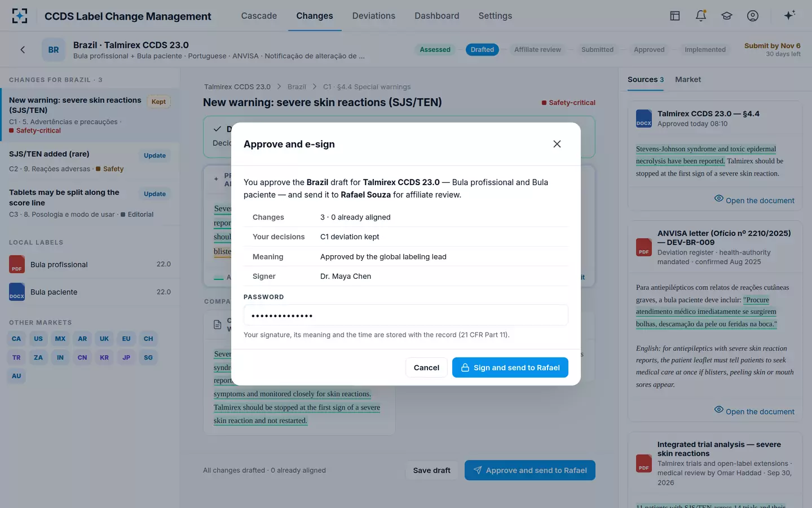Select the New warning severe skin reactions change
Viewport: 812px width, 508px height.
(90, 115)
